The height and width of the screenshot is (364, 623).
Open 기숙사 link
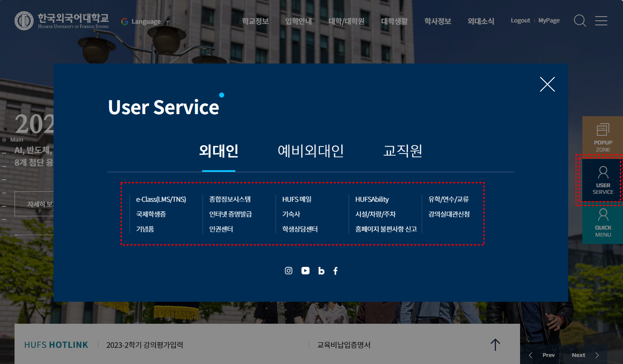291,214
